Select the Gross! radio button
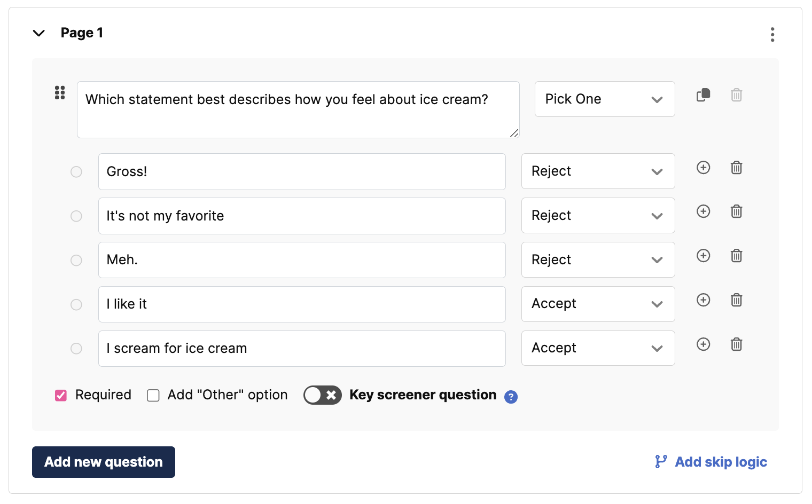812x504 pixels. [76, 171]
